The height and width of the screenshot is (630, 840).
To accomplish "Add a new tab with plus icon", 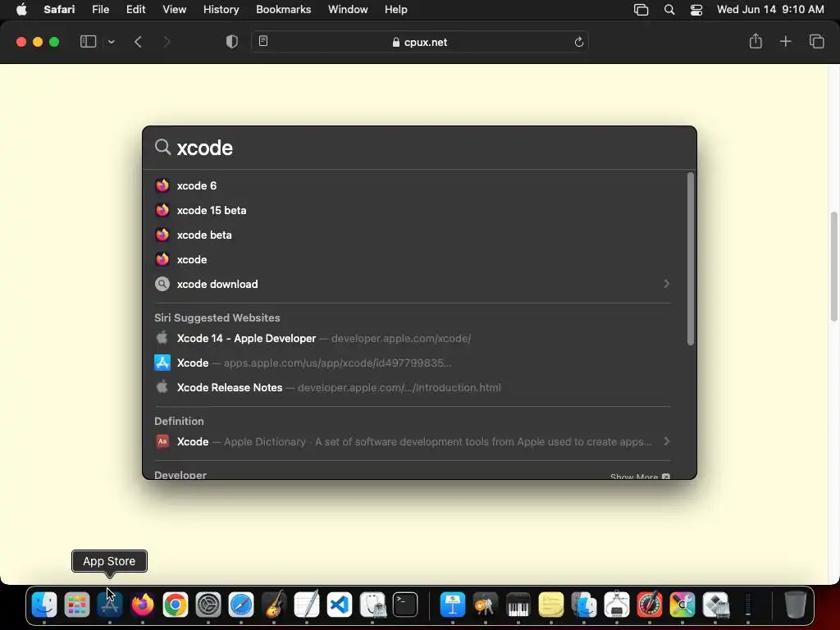I will [x=785, y=41].
